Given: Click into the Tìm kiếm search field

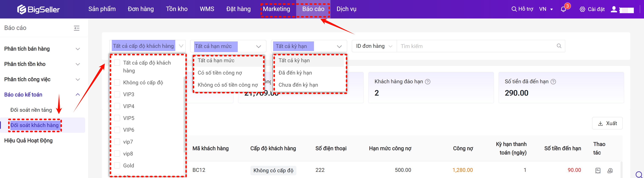Looking at the screenshot, I should point(475,46).
